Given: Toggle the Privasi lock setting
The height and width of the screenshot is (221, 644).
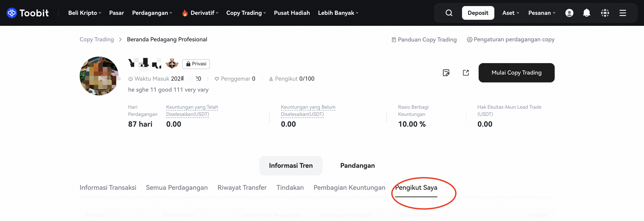Looking at the screenshot, I should pos(196,64).
